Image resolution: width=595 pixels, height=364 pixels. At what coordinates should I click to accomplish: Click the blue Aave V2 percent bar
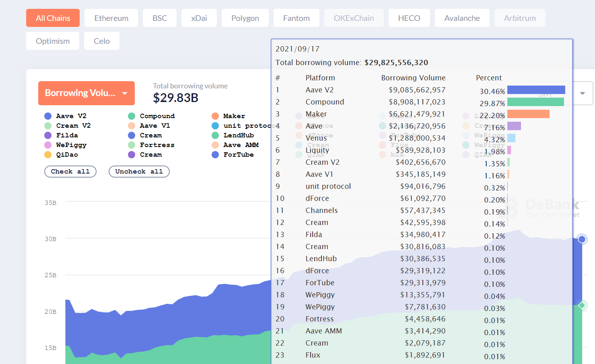(x=536, y=90)
